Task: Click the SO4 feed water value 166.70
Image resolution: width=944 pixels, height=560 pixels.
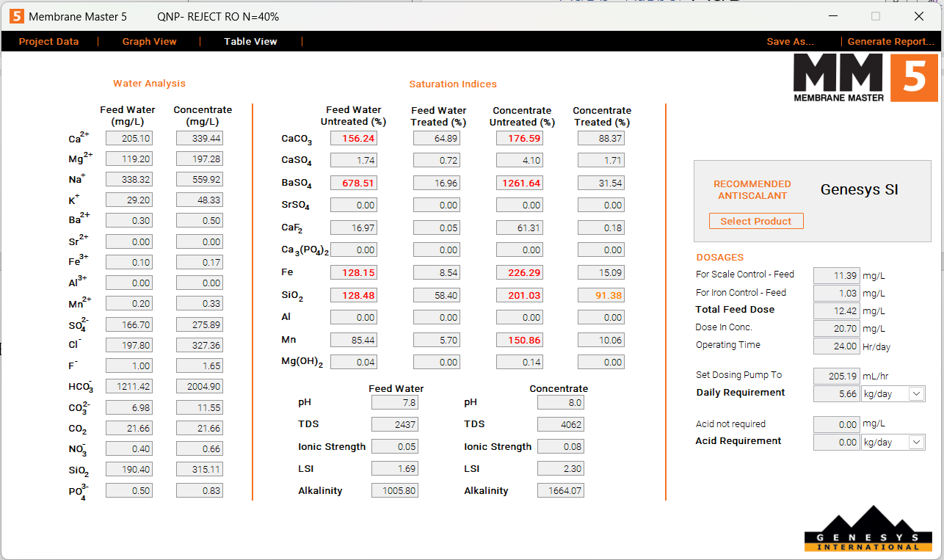Action: tap(129, 324)
